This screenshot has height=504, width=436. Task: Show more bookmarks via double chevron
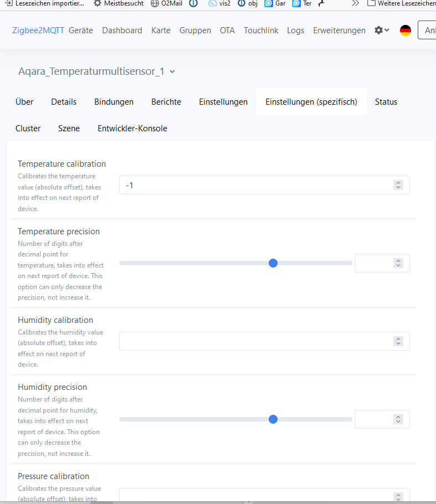click(x=355, y=3)
